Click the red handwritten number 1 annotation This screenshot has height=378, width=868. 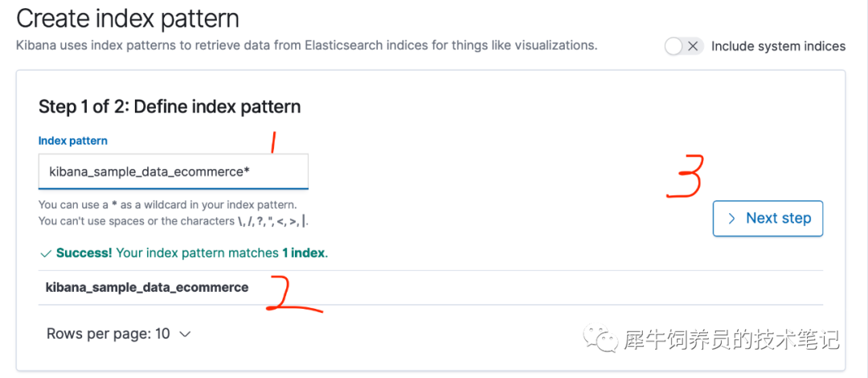tap(272, 143)
